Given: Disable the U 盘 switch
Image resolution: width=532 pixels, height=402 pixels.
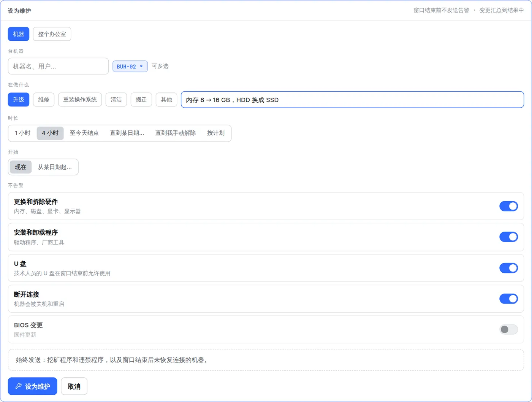Looking at the screenshot, I should (x=508, y=268).
